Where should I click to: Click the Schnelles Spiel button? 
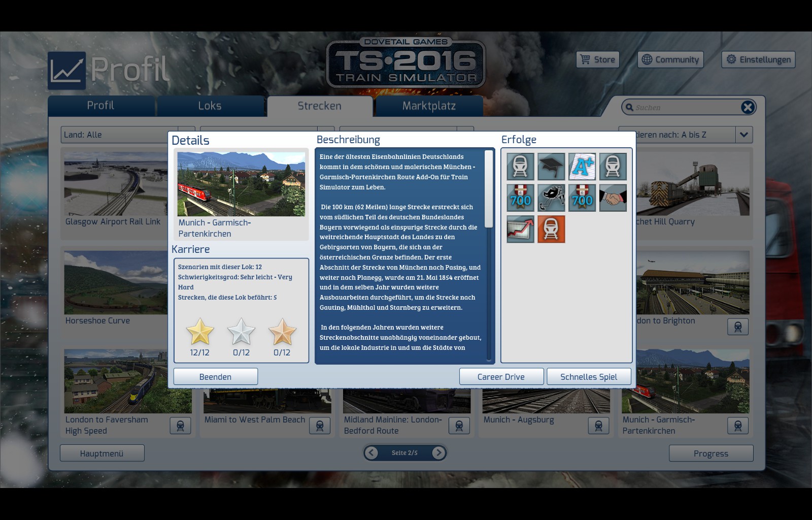pos(589,377)
